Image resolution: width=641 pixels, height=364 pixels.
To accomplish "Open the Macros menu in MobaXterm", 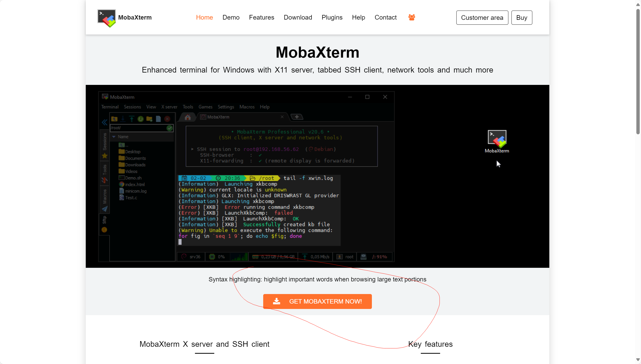I will pos(247,107).
